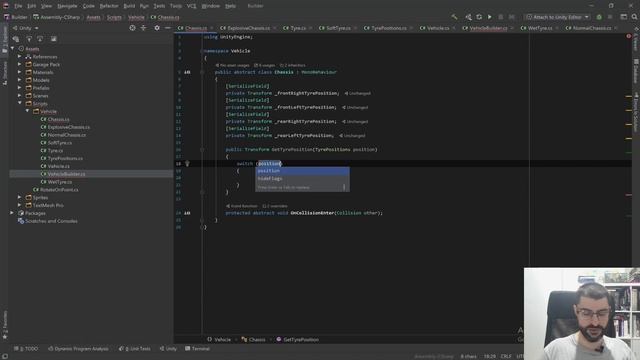Click the Assets breadcrumb in navigation bar
The image size is (640, 360).
pyautogui.click(x=93, y=17)
